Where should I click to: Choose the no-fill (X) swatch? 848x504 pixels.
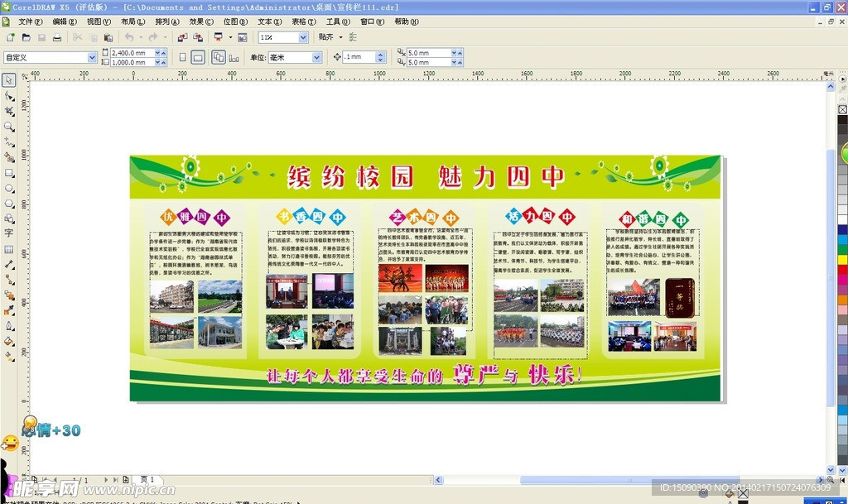click(x=842, y=109)
